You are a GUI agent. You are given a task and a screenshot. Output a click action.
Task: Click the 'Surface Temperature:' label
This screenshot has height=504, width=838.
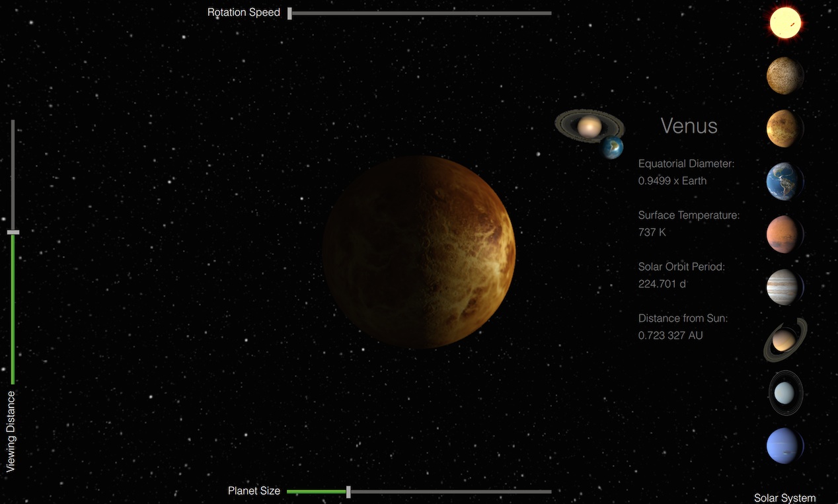[689, 215]
